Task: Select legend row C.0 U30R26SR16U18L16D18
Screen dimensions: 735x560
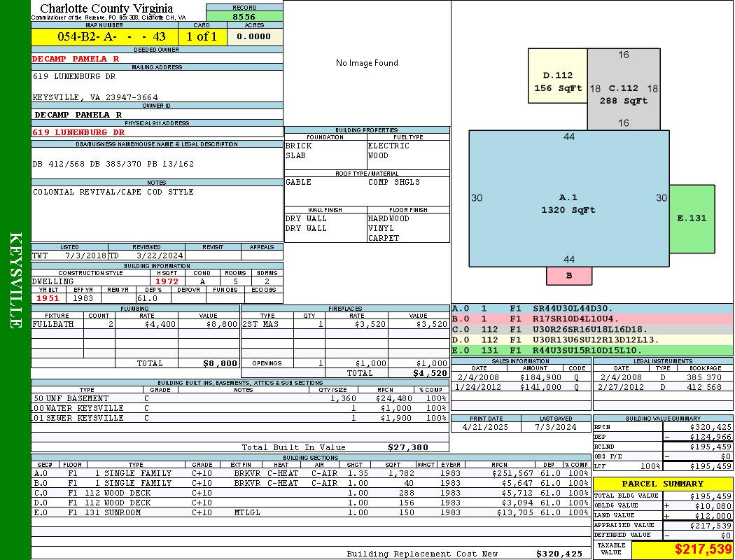Action: 592,330
